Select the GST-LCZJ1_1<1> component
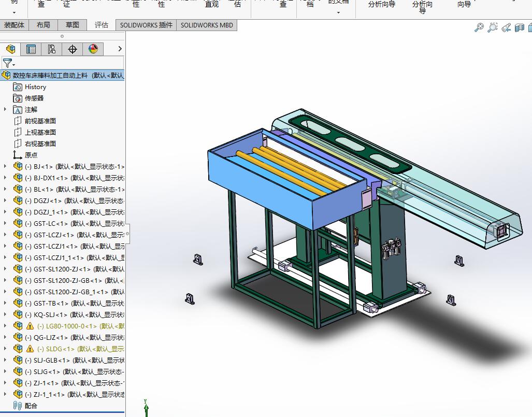 pyautogui.click(x=69, y=257)
